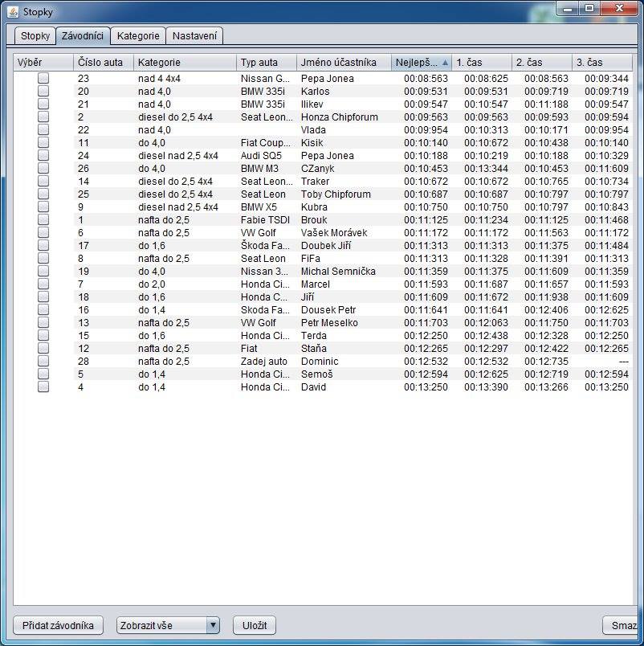
Task: Select the Typ auta column header
Action: click(x=267, y=63)
